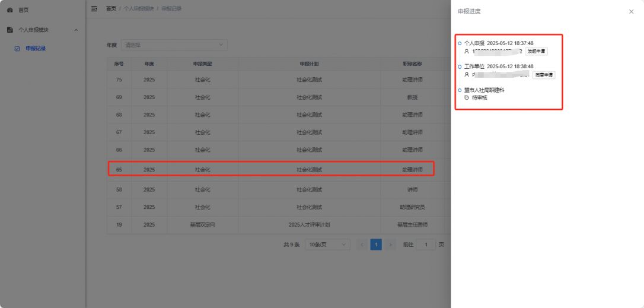Click the 待审核 status text
The height and width of the screenshot is (308, 644).
click(480, 98)
